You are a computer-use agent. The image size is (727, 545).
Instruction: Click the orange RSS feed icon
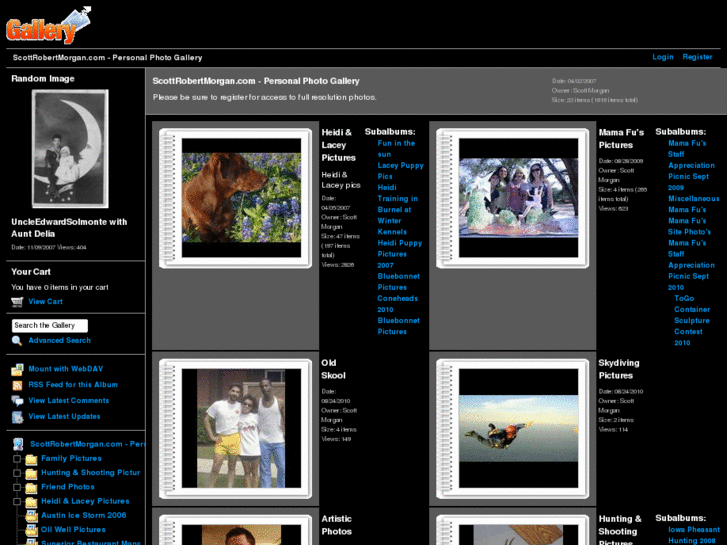coord(17,385)
